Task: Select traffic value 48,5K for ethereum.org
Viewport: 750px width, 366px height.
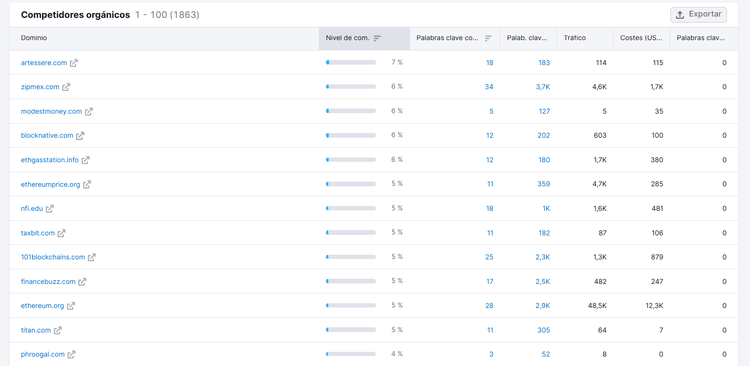Action: (x=597, y=306)
